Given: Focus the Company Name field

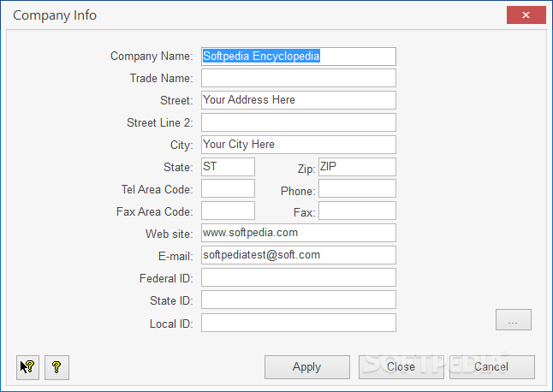Looking at the screenshot, I should tap(299, 56).
